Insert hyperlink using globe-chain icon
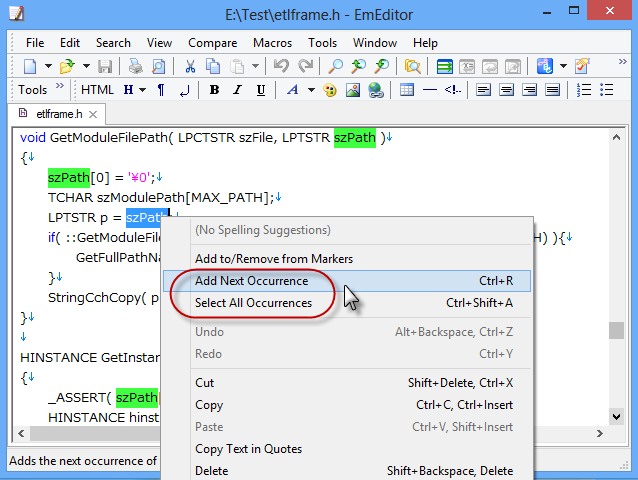 (376, 90)
